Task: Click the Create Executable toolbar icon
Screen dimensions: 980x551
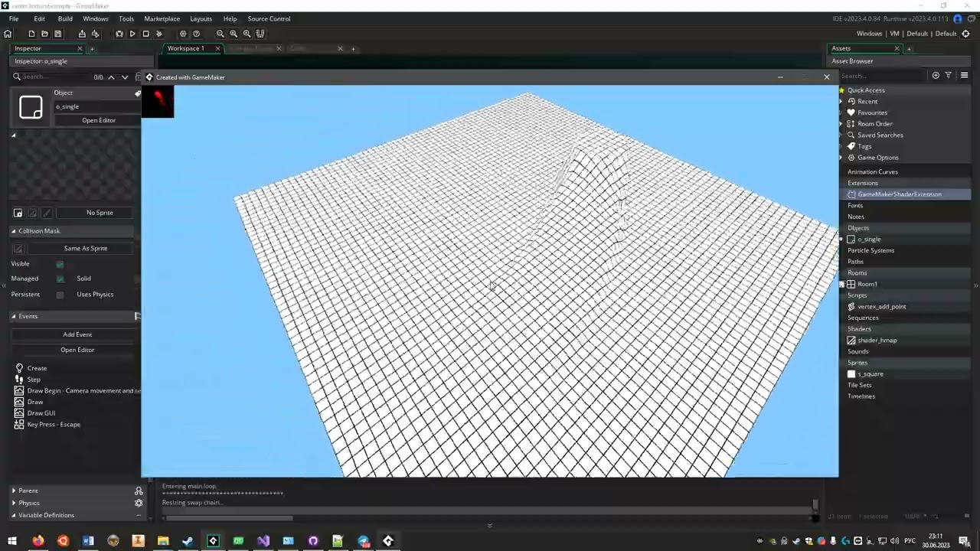Action: (x=82, y=34)
